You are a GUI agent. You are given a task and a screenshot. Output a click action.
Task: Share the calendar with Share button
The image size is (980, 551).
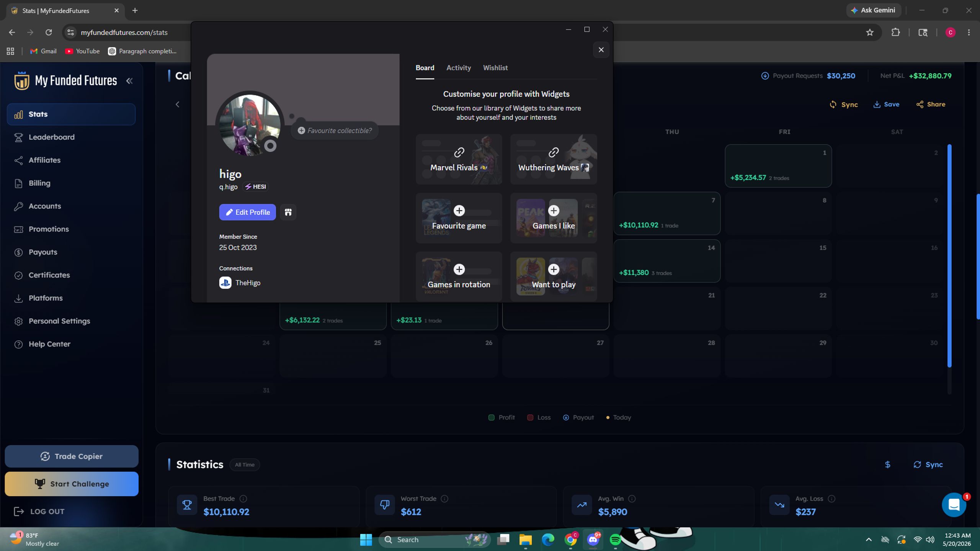pyautogui.click(x=931, y=105)
